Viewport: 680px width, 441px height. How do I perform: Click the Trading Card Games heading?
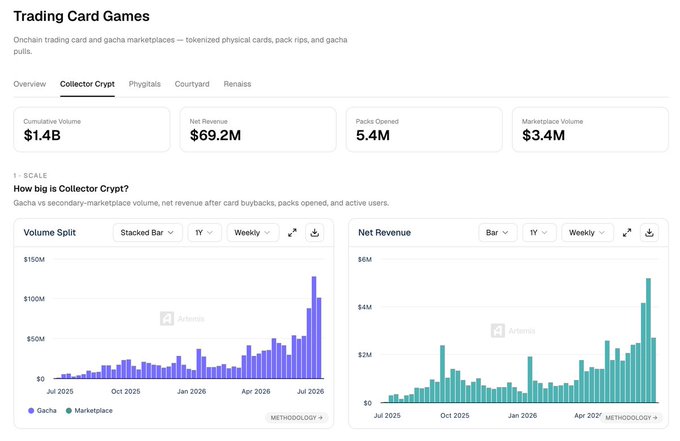(x=82, y=16)
